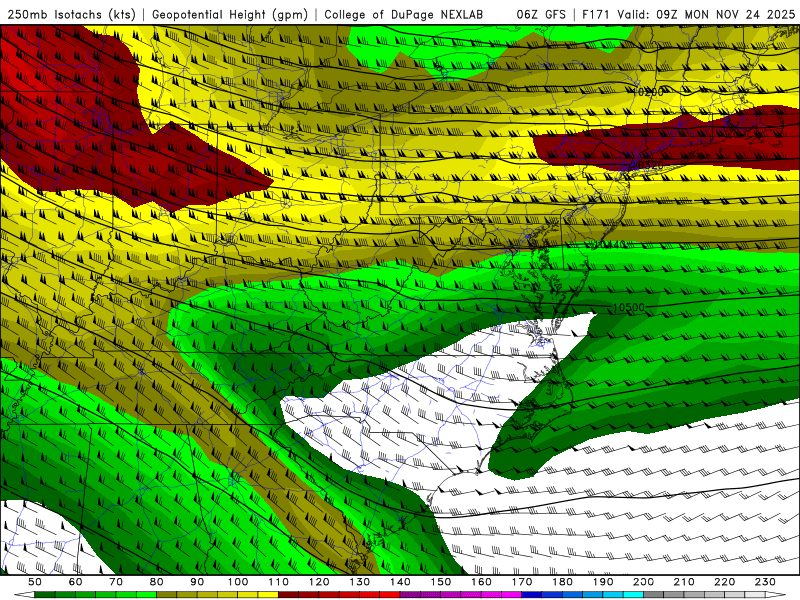Click the right arrow end of the color bar

pos(776,595)
